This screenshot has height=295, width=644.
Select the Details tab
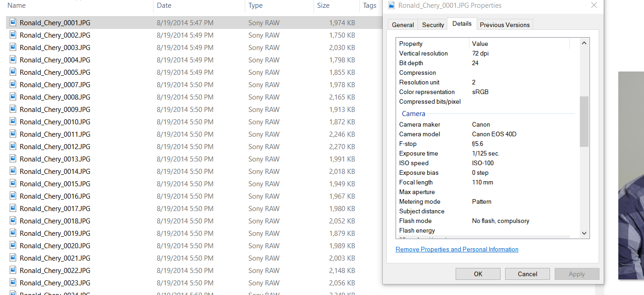(462, 23)
